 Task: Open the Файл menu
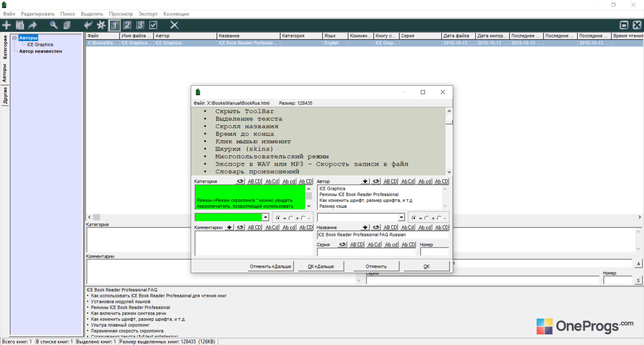(x=9, y=14)
